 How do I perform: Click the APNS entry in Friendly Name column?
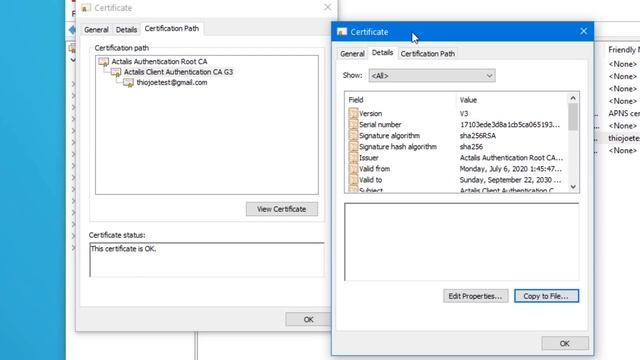tap(624, 113)
